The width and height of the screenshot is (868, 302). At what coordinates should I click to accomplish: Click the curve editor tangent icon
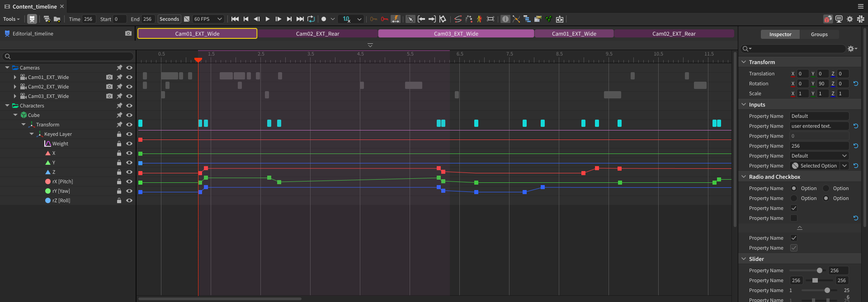(x=516, y=19)
